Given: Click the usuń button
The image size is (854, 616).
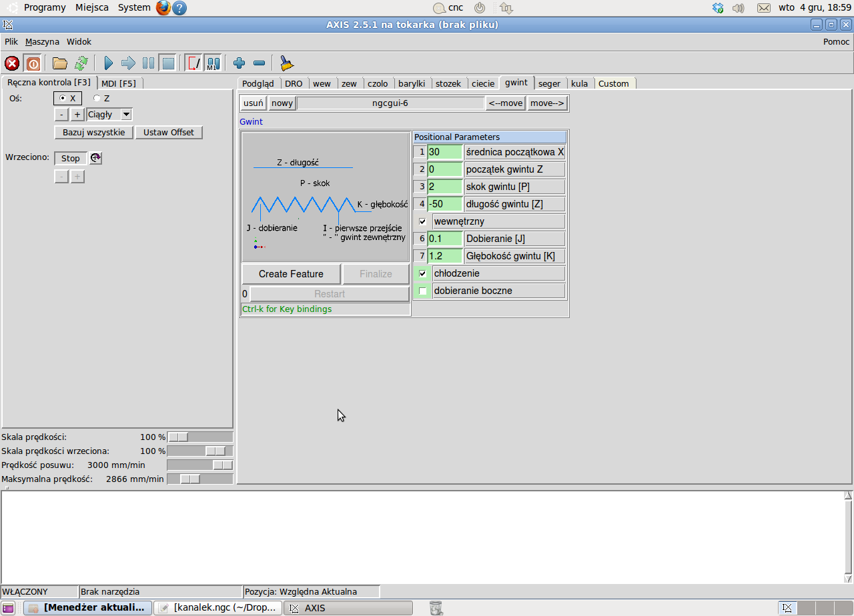Looking at the screenshot, I should [x=254, y=103].
